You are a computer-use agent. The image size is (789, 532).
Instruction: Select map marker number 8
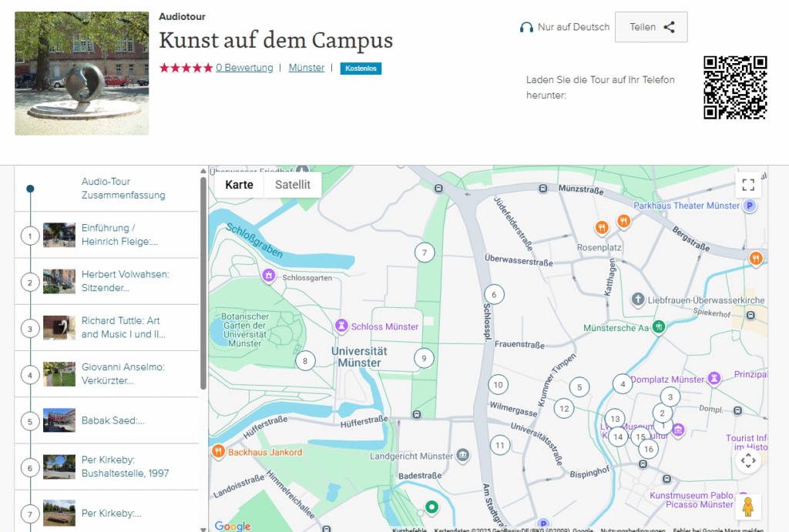(305, 360)
